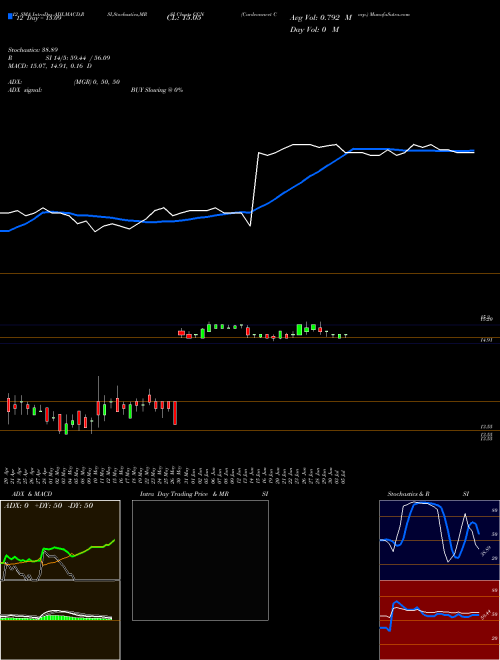Click the '(MGR) 0, 50, 50' ADX values
The width and height of the screenshot is (500, 660).
[x=97, y=82]
